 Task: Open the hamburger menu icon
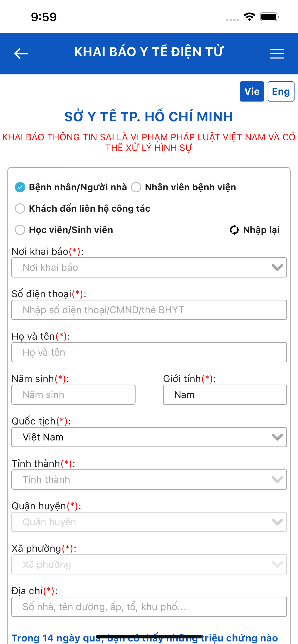click(x=277, y=54)
